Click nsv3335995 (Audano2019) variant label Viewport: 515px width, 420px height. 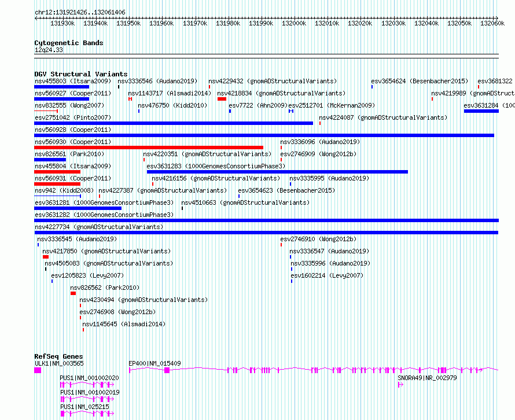point(329,178)
